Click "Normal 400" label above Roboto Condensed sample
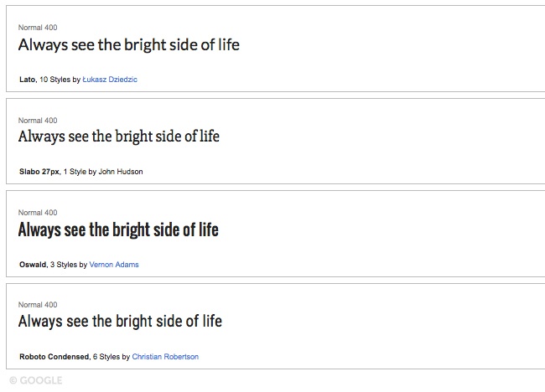This screenshot has height=392, width=545. coord(38,305)
